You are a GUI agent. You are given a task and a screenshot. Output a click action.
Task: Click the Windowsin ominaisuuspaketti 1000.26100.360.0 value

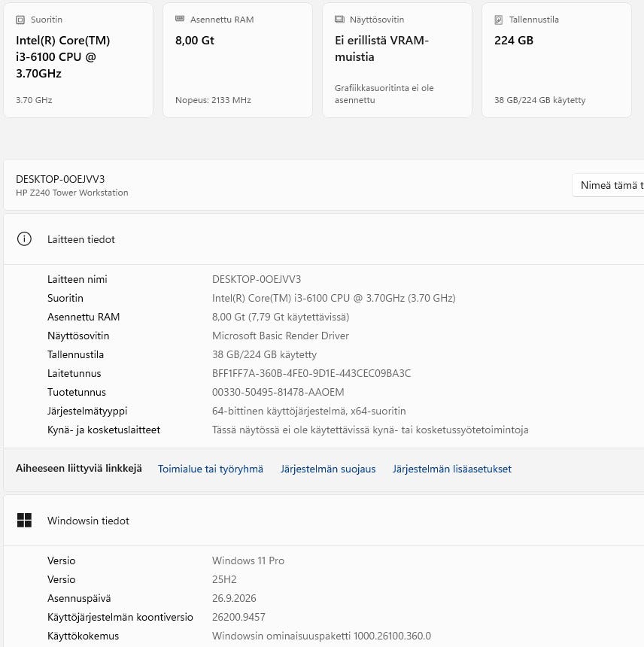click(x=321, y=636)
